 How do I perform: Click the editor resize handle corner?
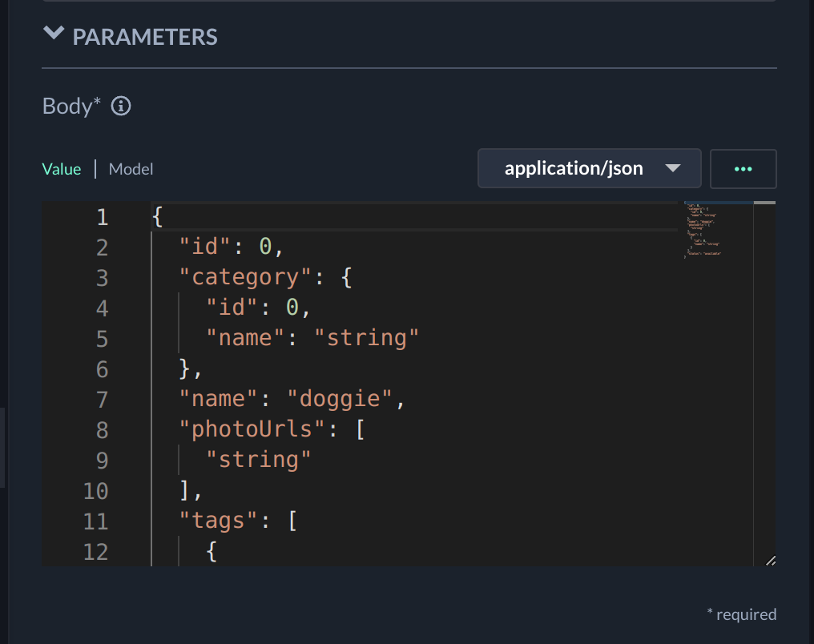[x=770, y=561]
